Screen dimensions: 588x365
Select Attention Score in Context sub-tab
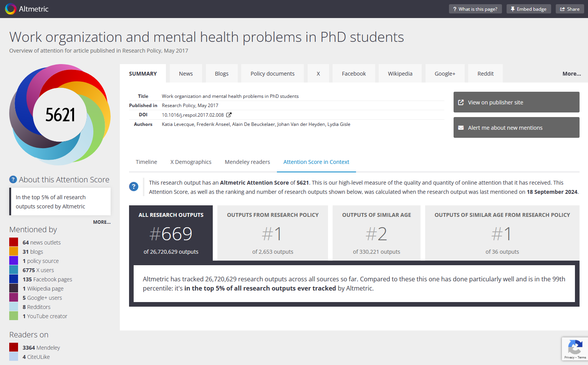(316, 162)
